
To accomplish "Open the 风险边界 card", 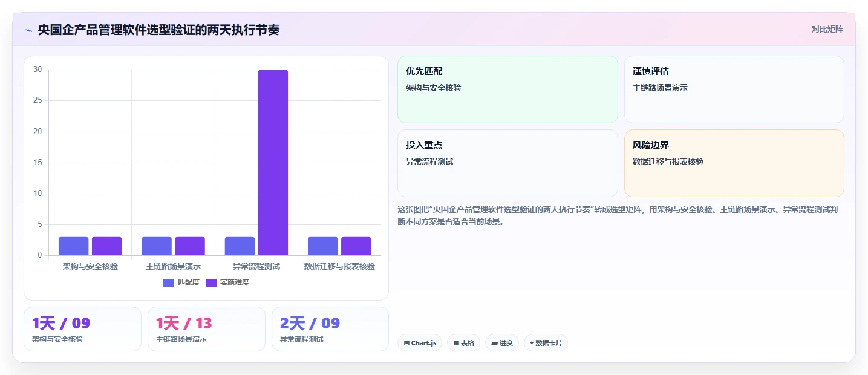I will click(x=734, y=163).
